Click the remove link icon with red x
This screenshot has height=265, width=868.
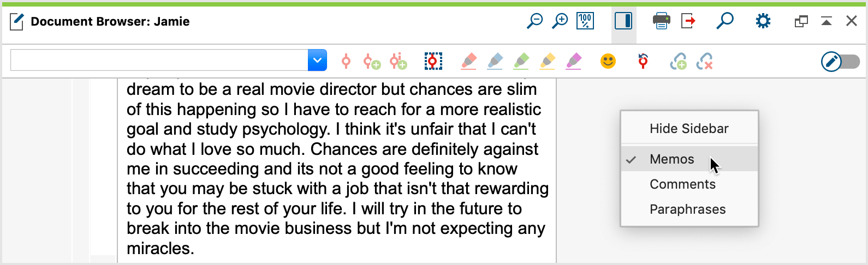pos(704,61)
